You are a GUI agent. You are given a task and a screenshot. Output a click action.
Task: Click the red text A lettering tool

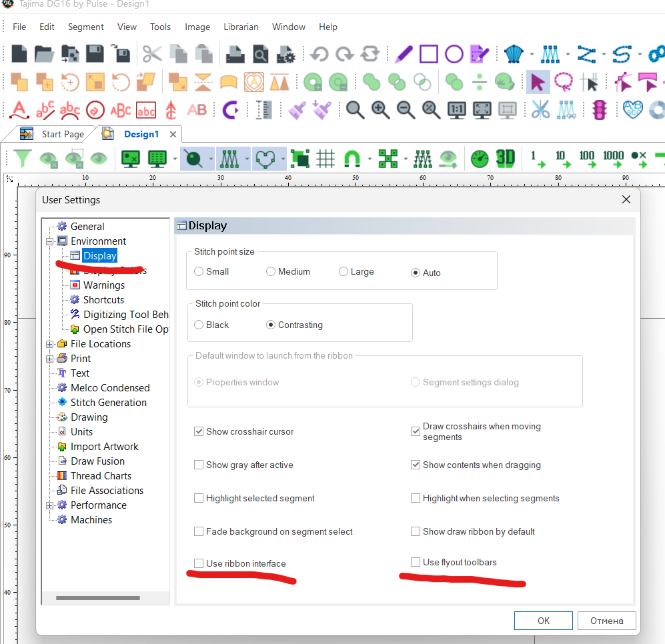pos(19,110)
